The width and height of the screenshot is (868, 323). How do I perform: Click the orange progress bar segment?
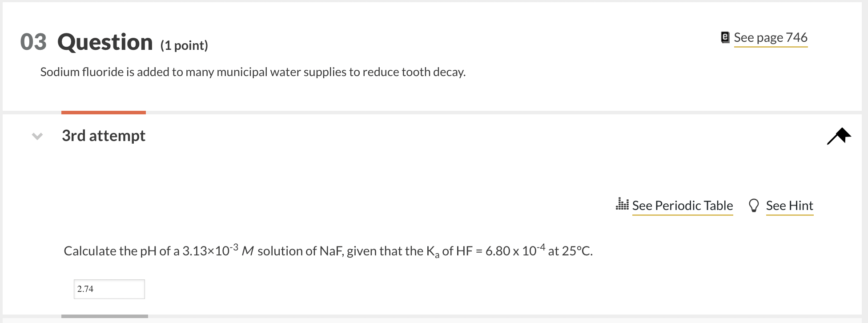coord(103,112)
